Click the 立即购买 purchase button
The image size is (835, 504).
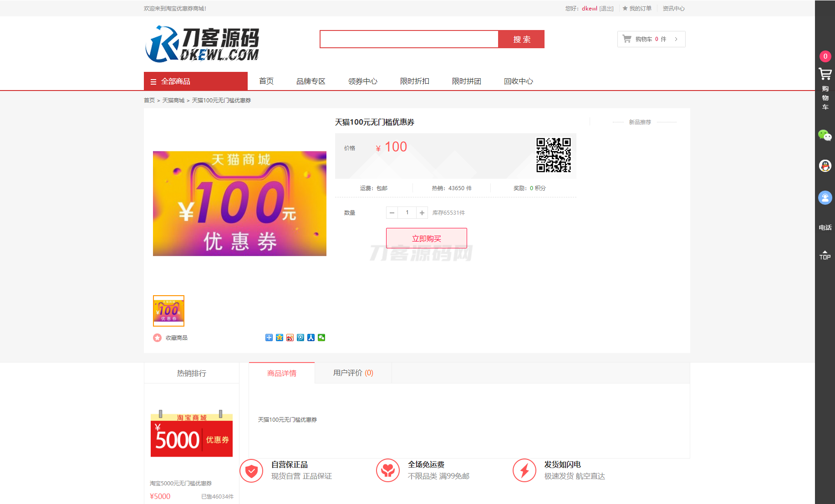click(x=426, y=238)
